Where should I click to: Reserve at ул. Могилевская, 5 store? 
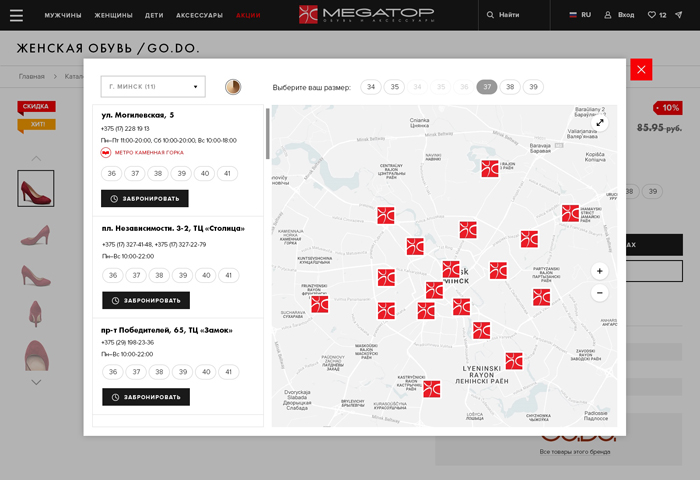click(x=145, y=199)
